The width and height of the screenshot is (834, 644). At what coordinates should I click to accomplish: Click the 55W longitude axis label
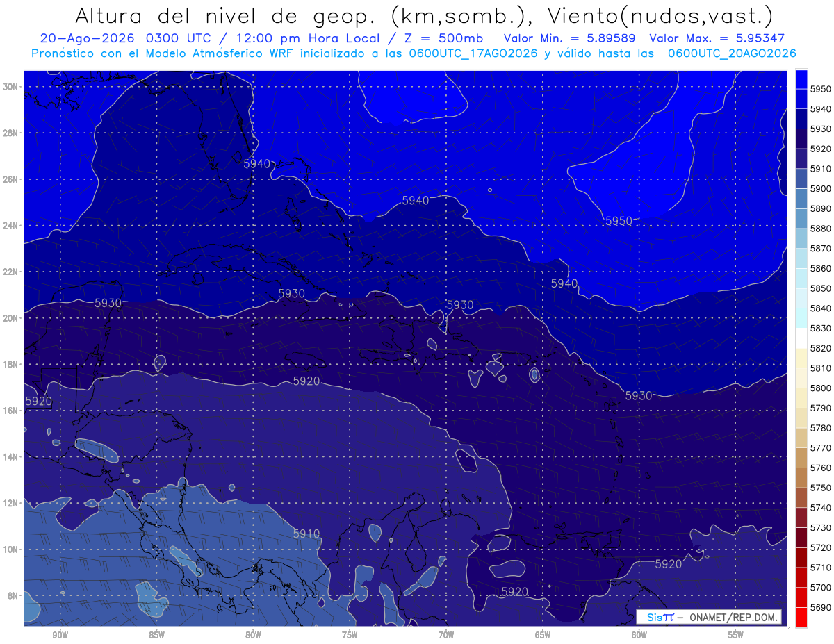[735, 635]
